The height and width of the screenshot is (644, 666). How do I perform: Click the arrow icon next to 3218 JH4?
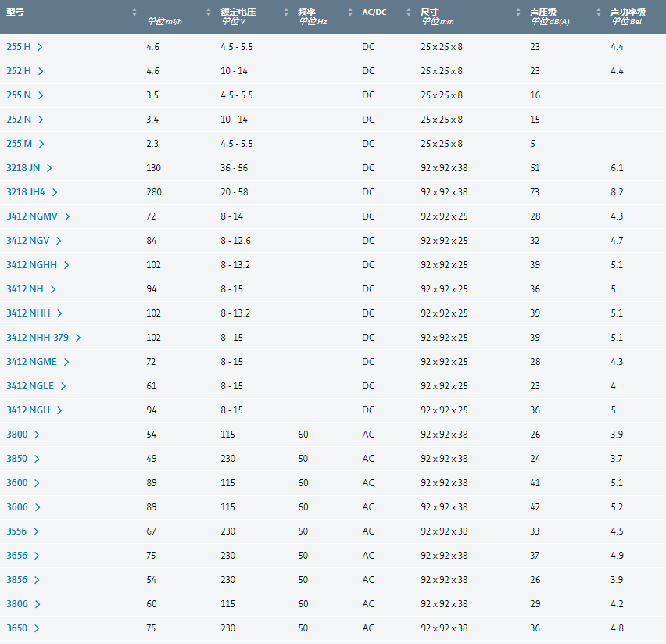(55, 192)
